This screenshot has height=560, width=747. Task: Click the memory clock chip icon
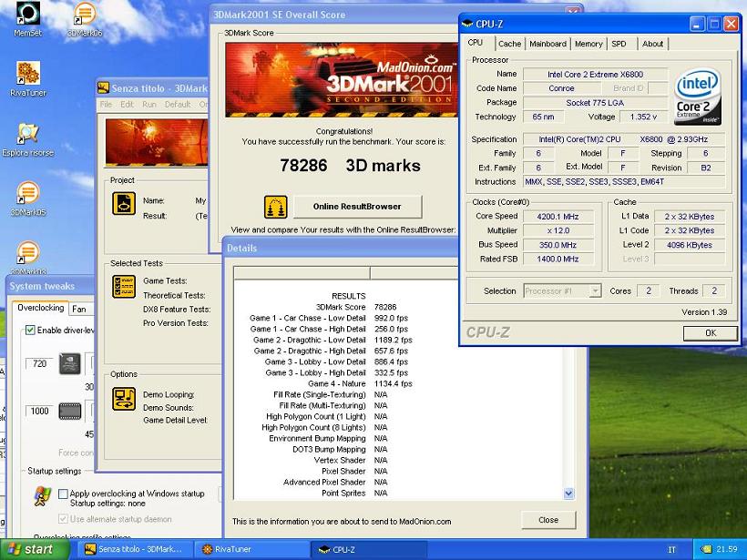tap(69, 411)
